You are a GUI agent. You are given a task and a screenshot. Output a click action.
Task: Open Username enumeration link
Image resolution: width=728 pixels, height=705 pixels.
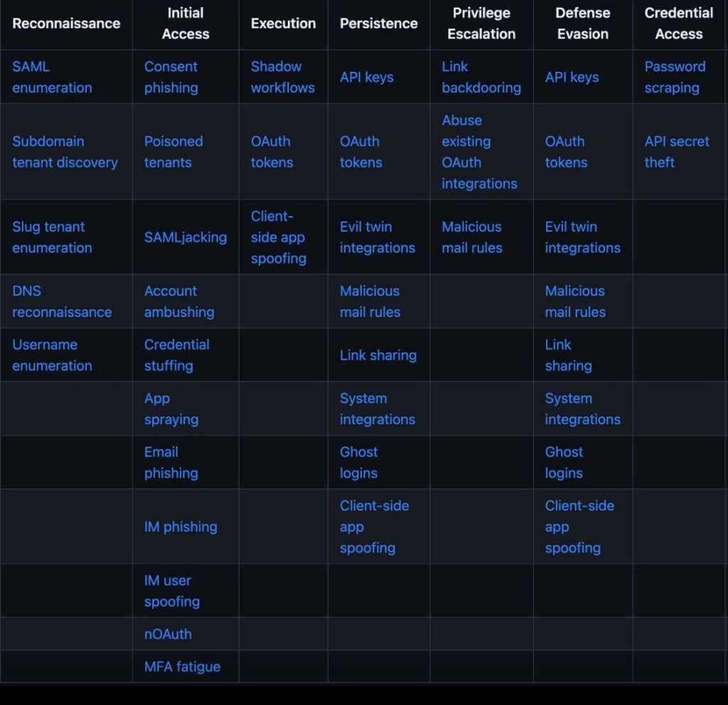52,355
